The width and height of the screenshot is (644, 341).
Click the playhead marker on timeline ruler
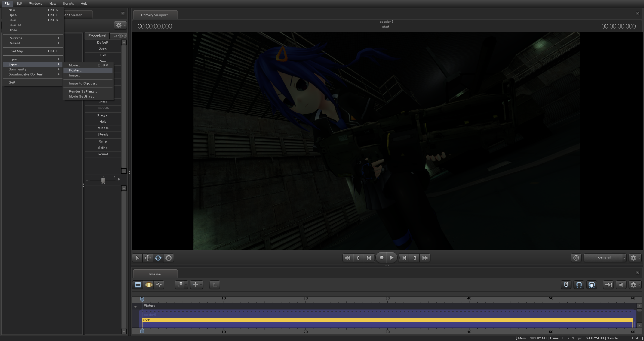tap(142, 299)
